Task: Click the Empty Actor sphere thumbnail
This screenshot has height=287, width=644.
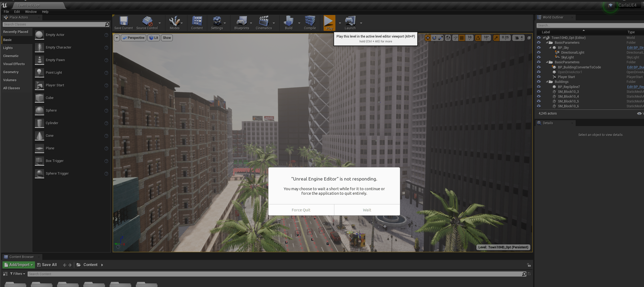Action: pos(39,35)
